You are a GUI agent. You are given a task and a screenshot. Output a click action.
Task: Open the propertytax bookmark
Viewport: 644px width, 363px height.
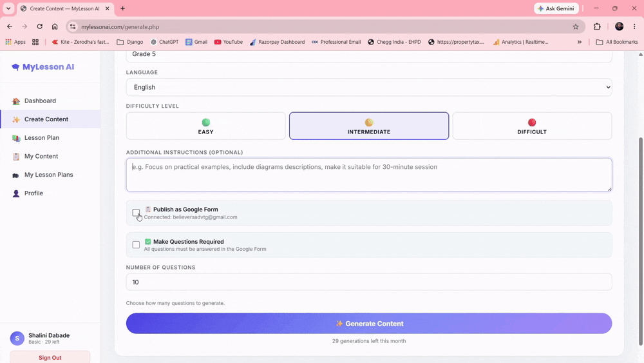click(x=456, y=42)
